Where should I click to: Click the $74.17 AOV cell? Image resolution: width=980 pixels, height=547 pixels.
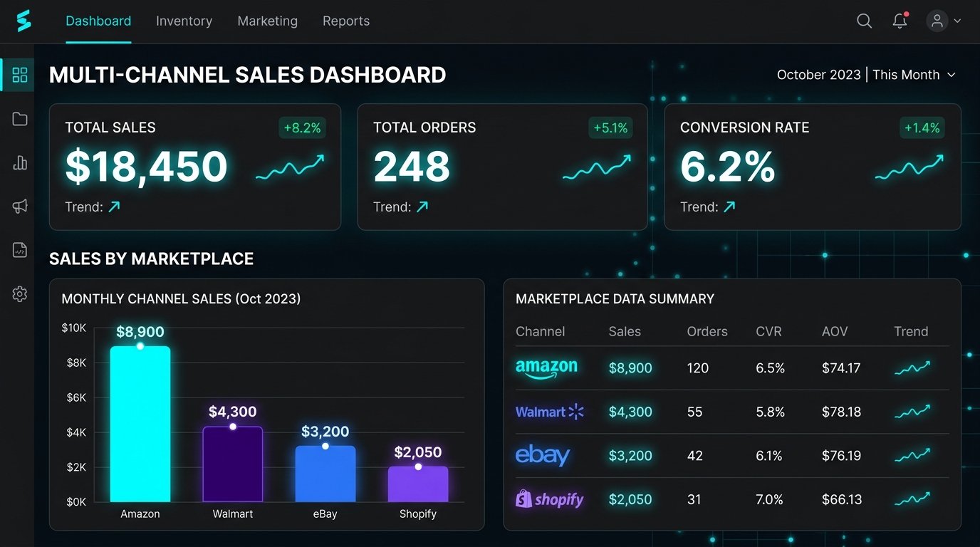pyautogui.click(x=841, y=368)
